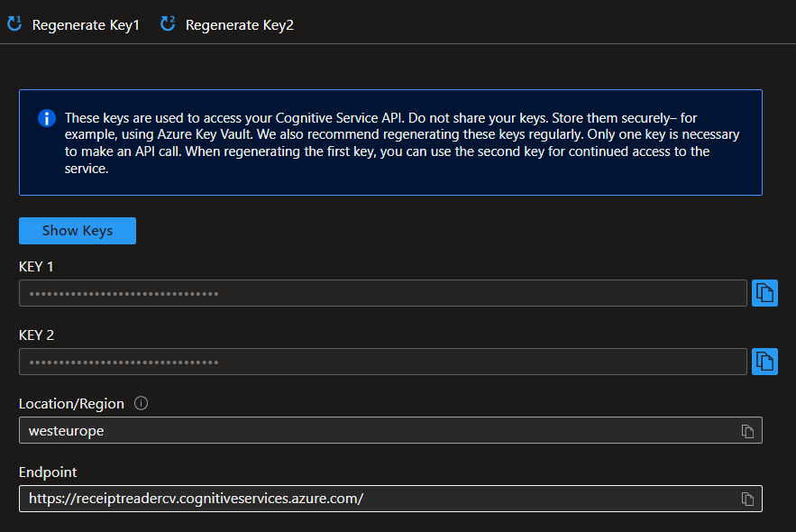Click the KEY 1 heading label

(36, 267)
